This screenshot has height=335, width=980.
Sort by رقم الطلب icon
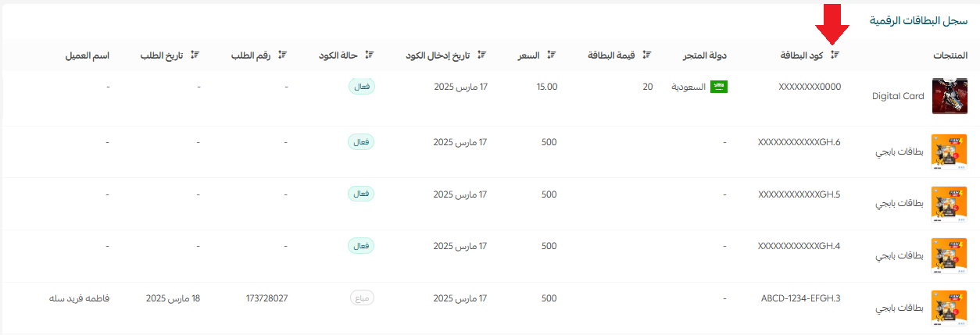pos(283,55)
